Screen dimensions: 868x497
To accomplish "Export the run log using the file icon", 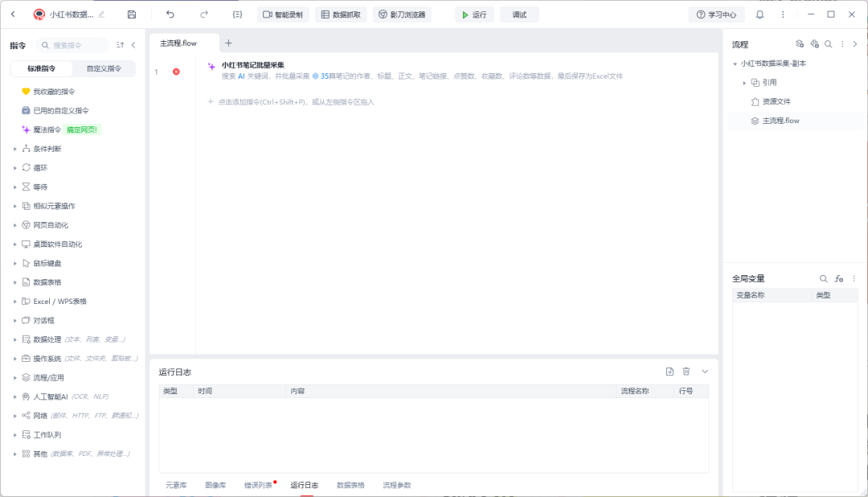I will point(669,372).
